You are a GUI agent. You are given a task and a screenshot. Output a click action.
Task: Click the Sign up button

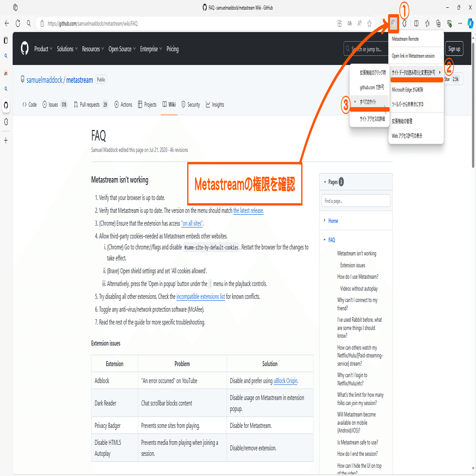pyautogui.click(x=454, y=49)
